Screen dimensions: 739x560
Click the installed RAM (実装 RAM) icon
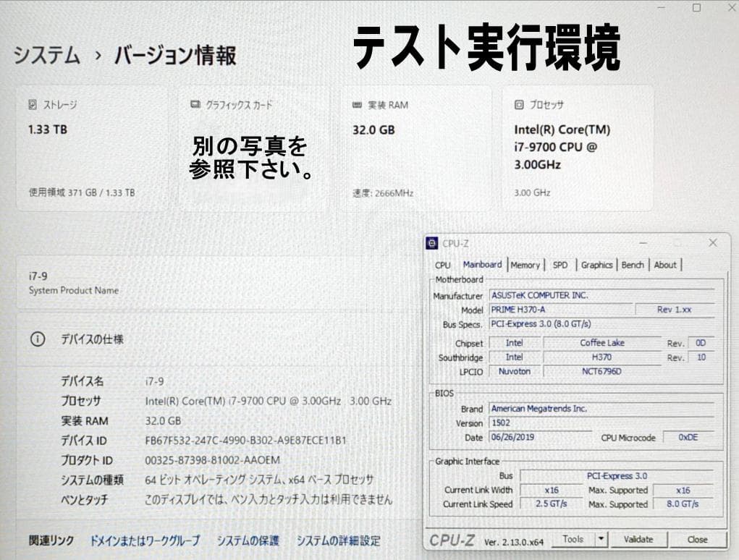(357, 105)
